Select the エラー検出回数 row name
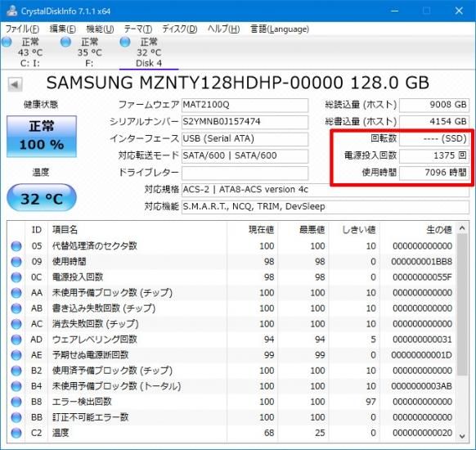The image size is (476, 450). coord(82,402)
